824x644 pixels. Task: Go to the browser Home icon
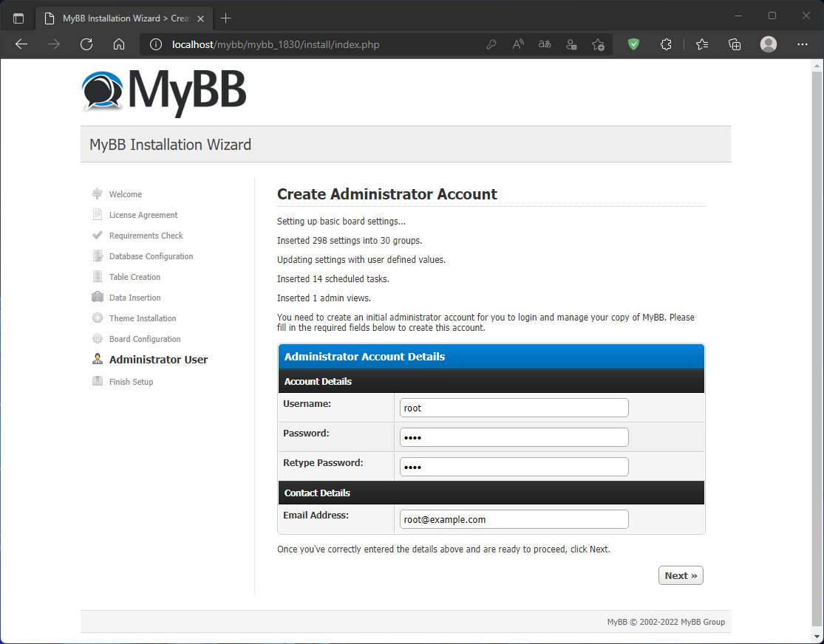click(x=119, y=44)
